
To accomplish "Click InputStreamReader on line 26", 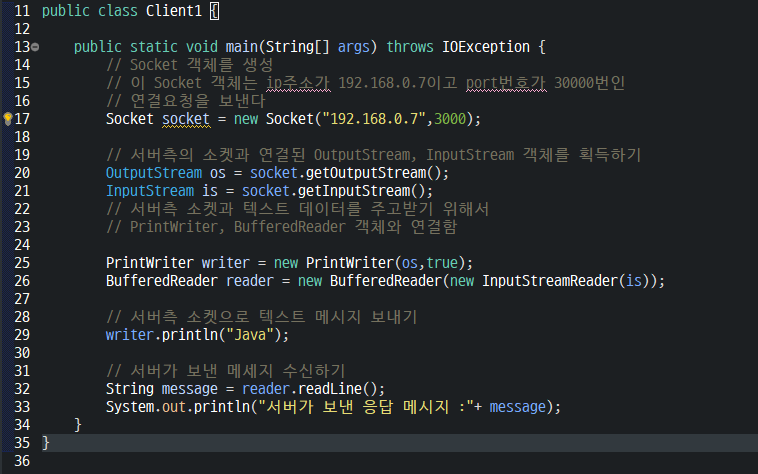I will 550,281.
